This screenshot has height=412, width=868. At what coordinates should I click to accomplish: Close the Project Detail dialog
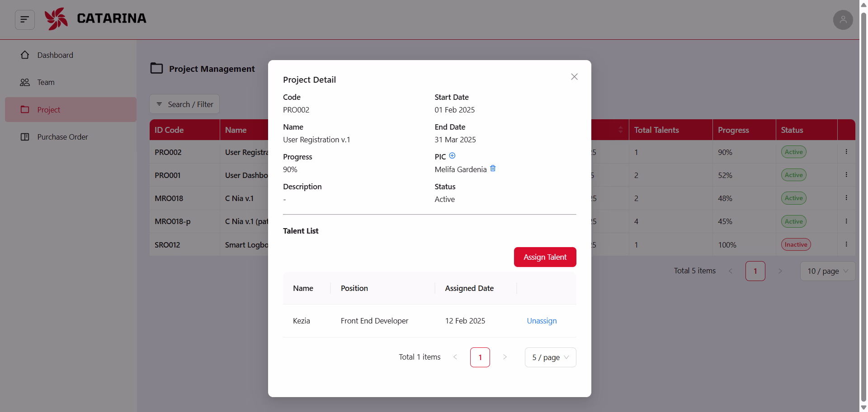[574, 77]
